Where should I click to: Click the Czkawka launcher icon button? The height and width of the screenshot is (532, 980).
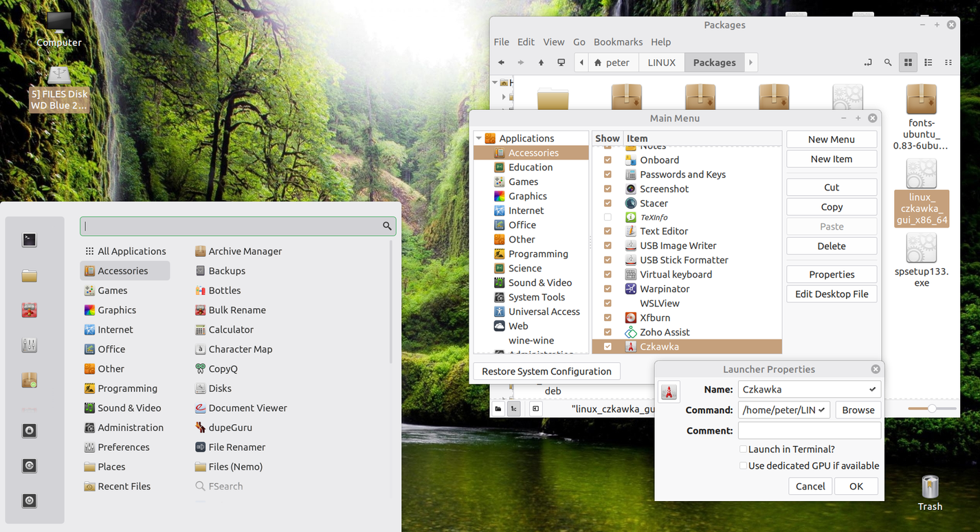click(x=669, y=391)
